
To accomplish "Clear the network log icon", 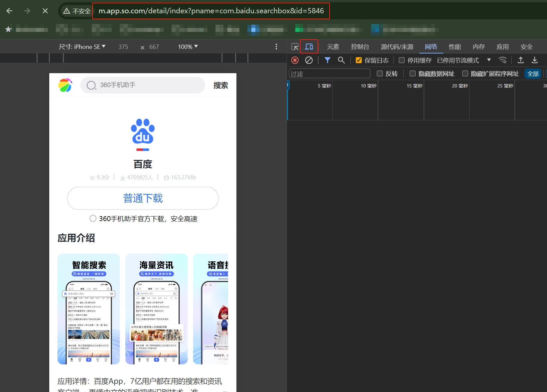I will [x=309, y=60].
